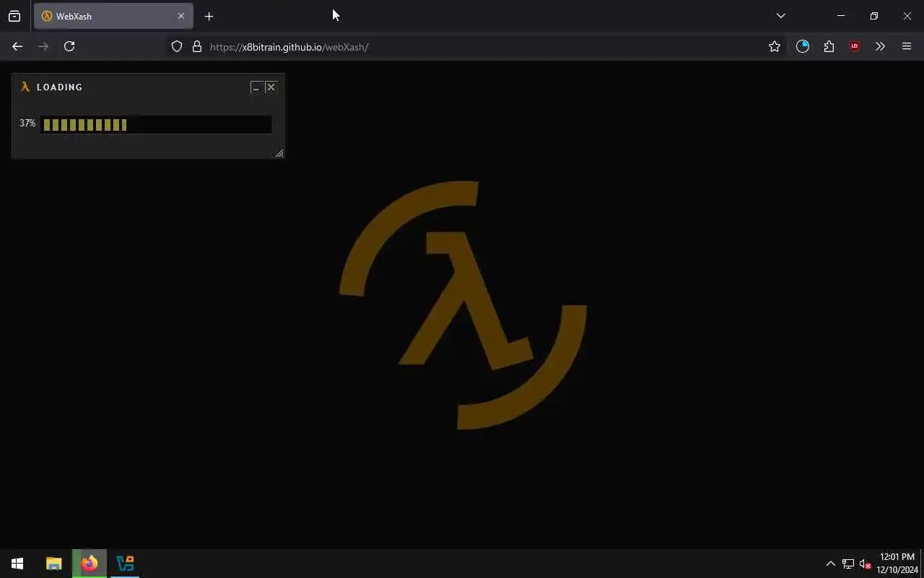Expand the list all tabs dropdown
924x578 pixels.
click(x=780, y=16)
